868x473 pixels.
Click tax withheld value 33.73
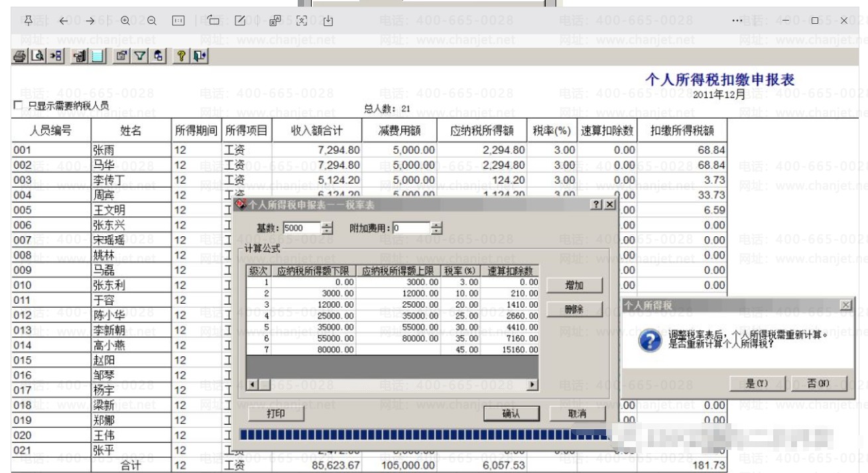[682, 195]
